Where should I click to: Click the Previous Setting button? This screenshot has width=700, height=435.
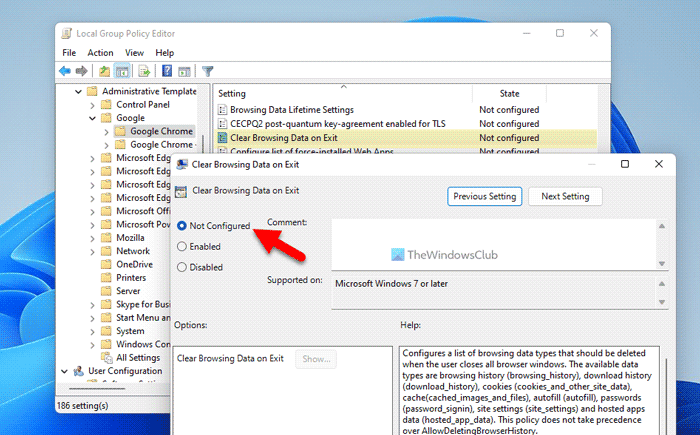pyautogui.click(x=484, y=197)
